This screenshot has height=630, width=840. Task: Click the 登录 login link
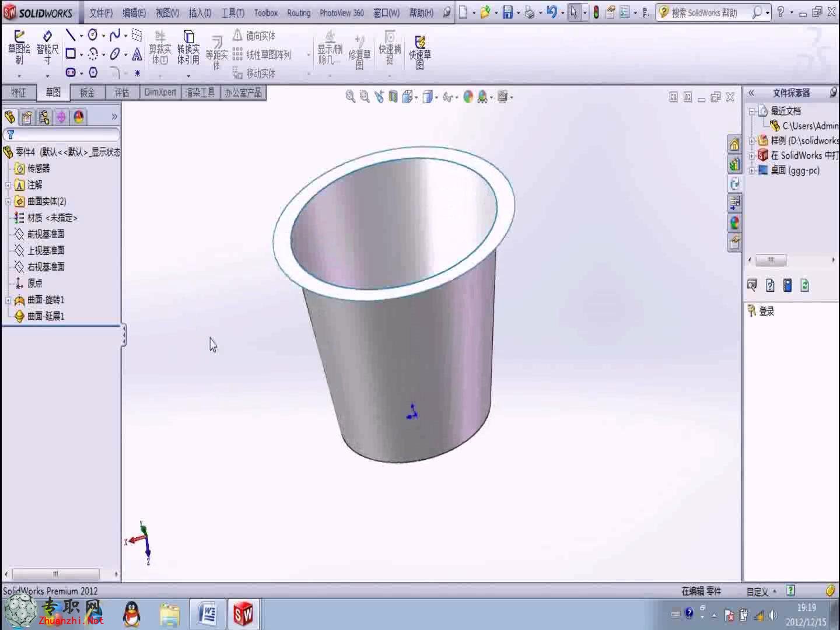click(766, 311)
